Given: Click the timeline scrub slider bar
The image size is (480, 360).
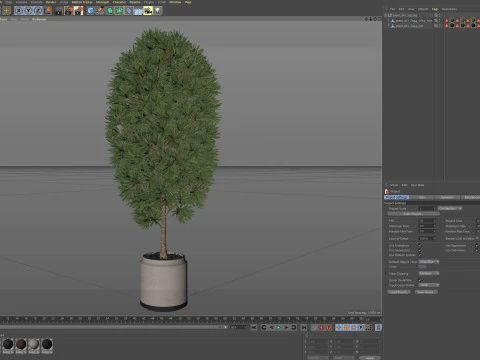Looking at the screenshot, I should coord(113,328).
